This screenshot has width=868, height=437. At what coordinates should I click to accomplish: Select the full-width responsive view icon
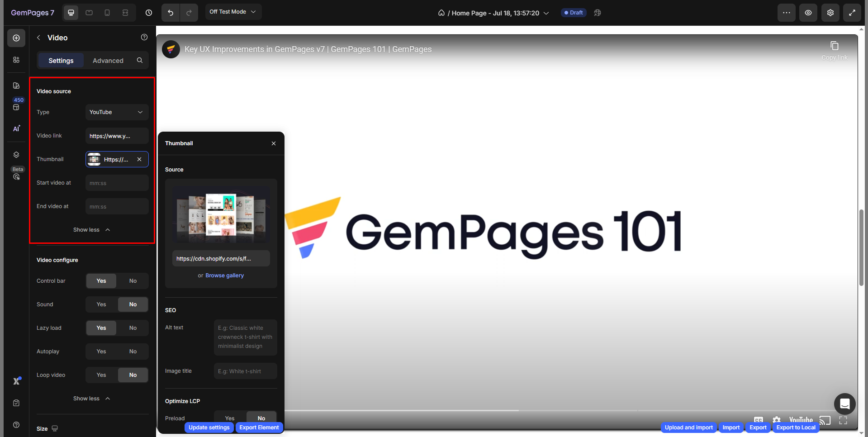coord(125,13)
